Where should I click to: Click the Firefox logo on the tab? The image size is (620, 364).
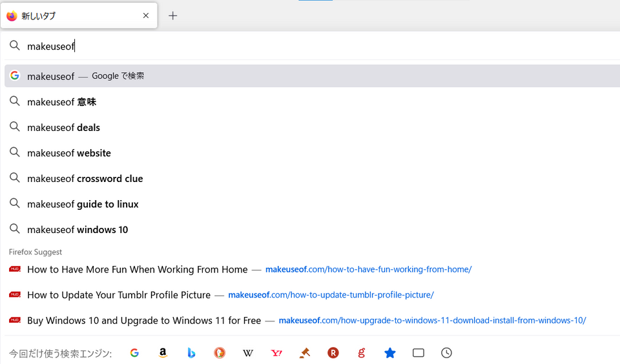tap(12, 15)
